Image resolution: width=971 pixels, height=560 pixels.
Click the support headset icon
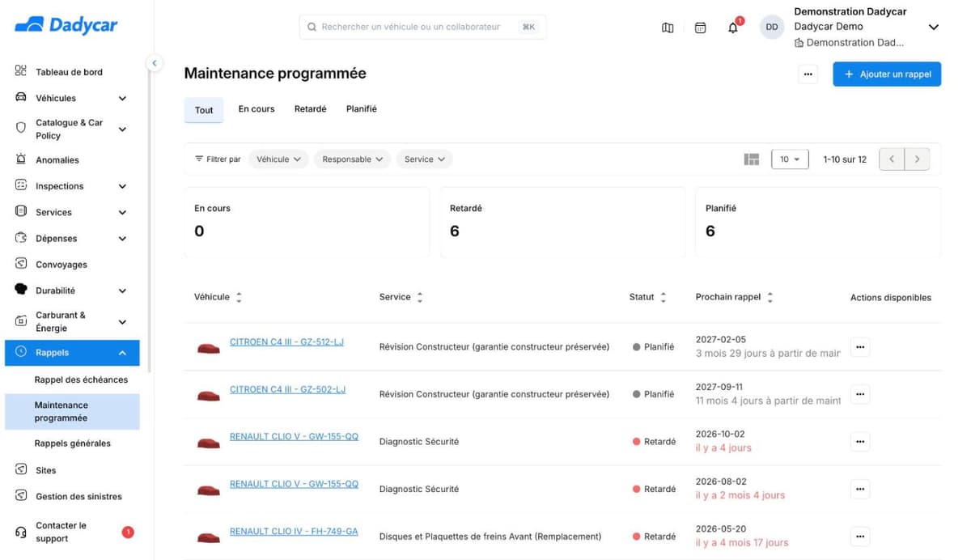(x=21, y=532)
